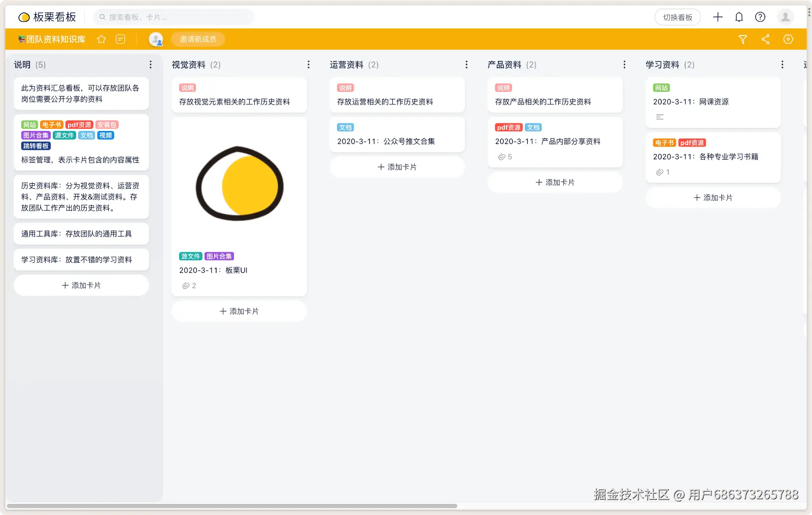
Task: Open 产品资料 list three-dot menu
Action: 624,64
